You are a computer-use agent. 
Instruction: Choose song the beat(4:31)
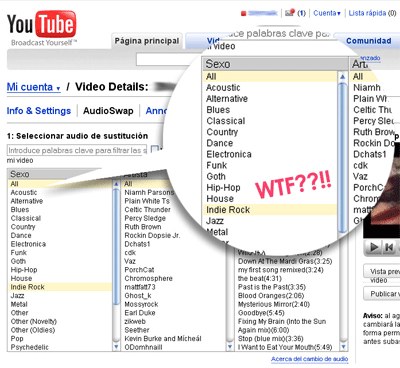tap(260, 278)
